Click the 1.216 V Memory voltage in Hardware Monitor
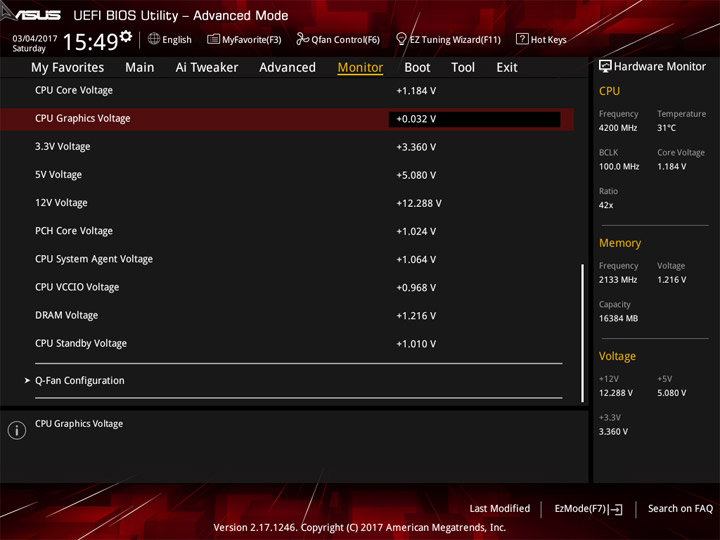The height and width of the screenshot is (540, 720). [x=671, y=280]
